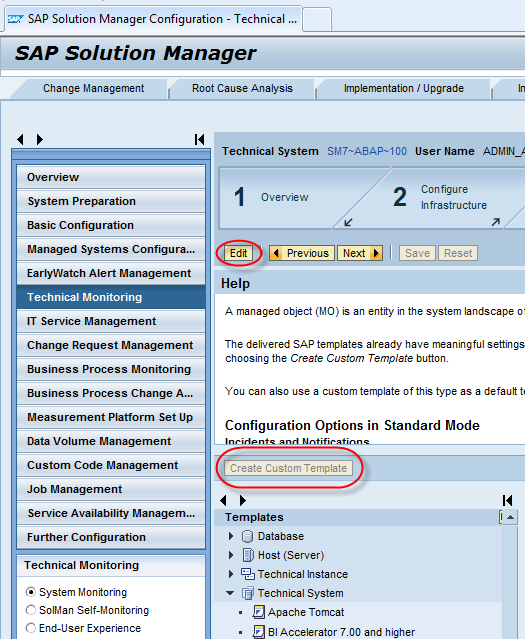Select Technical Monitoring navigation item
Screen dimensions: 526x639
click(111, 297)
